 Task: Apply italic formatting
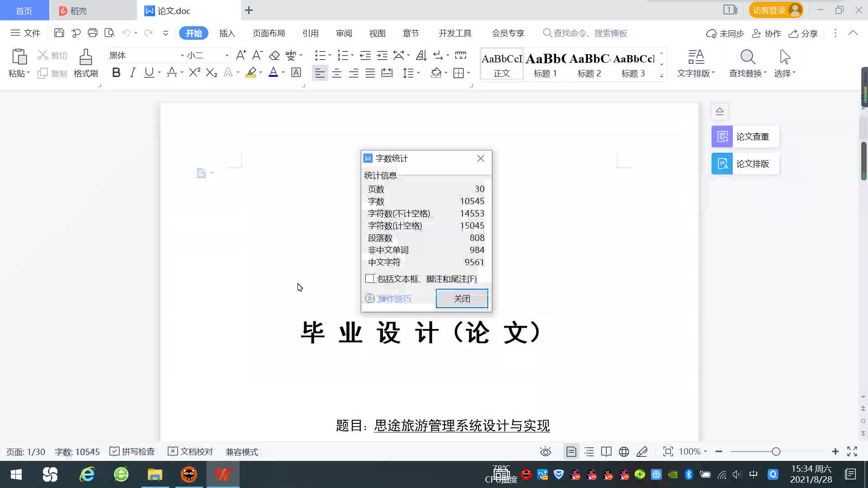click(132, 73)
